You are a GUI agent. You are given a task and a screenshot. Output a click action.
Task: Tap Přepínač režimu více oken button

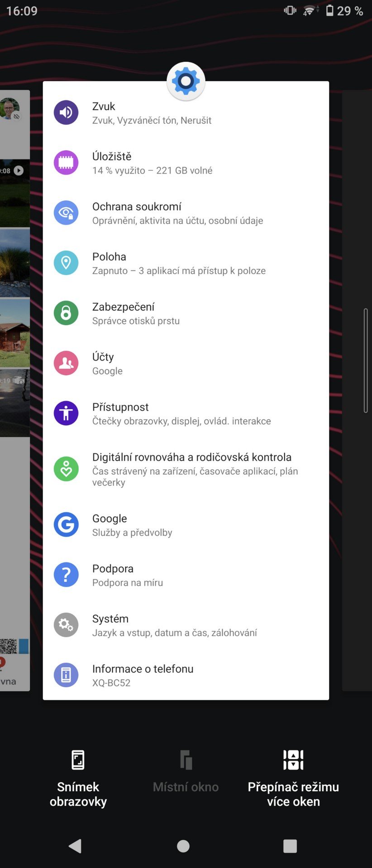pos(293,779)
